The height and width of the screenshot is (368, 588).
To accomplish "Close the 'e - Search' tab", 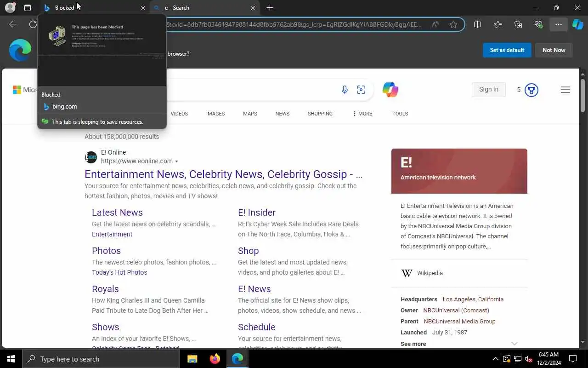I will click(253, 8).
